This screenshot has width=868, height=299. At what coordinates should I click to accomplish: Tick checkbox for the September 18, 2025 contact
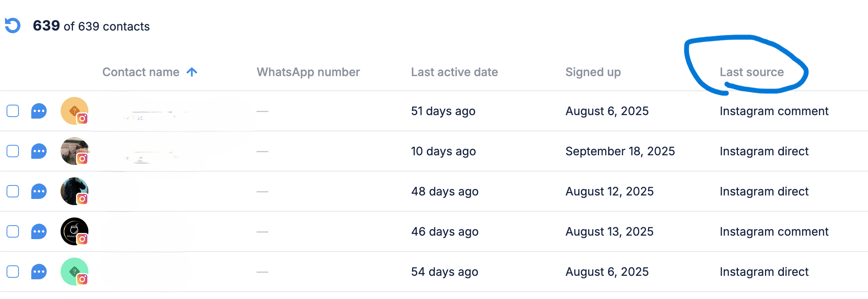pyautogui.click(x=13, y=151)
